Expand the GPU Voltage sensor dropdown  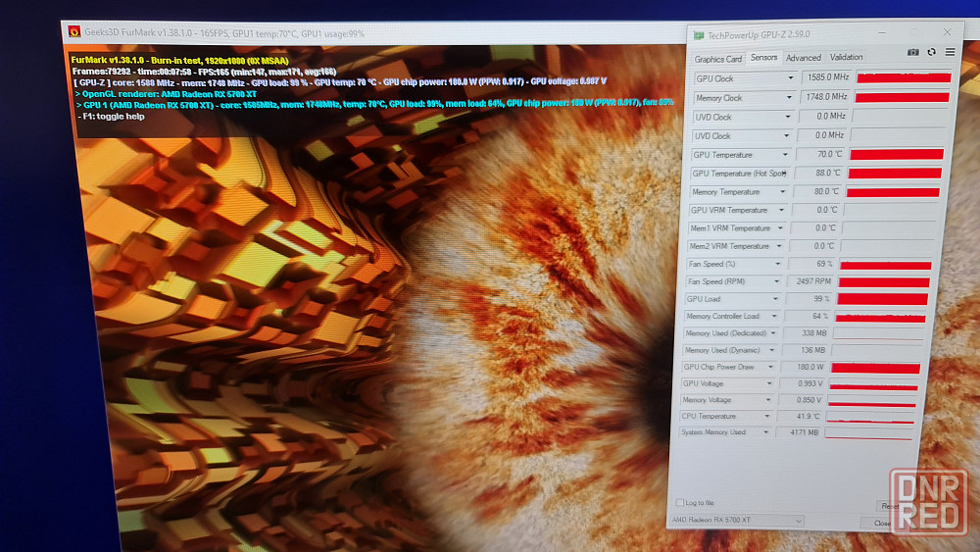769,383
